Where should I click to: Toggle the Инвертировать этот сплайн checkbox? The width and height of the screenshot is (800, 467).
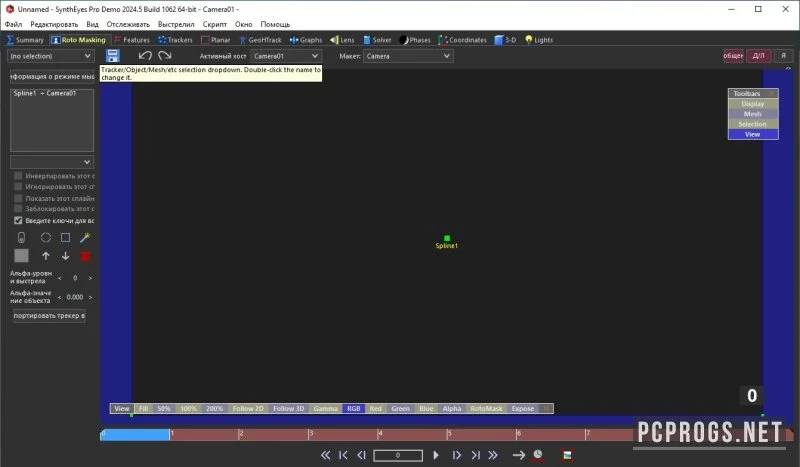tap(18, 176)
